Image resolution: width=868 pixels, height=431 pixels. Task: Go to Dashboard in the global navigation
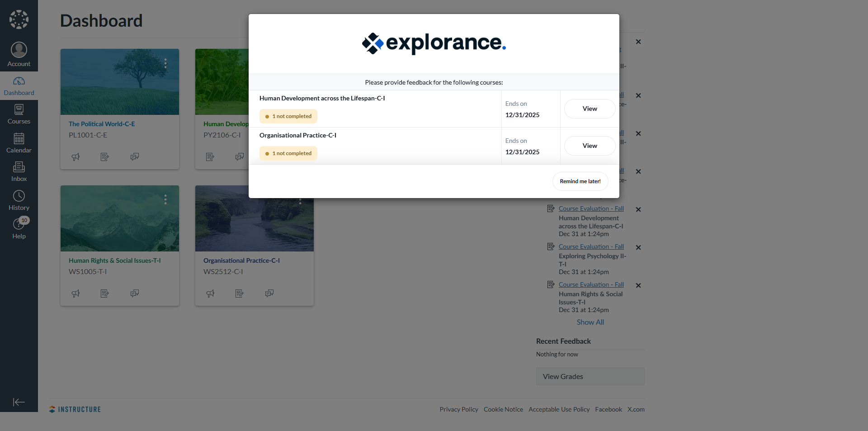[x=19, y=86]
